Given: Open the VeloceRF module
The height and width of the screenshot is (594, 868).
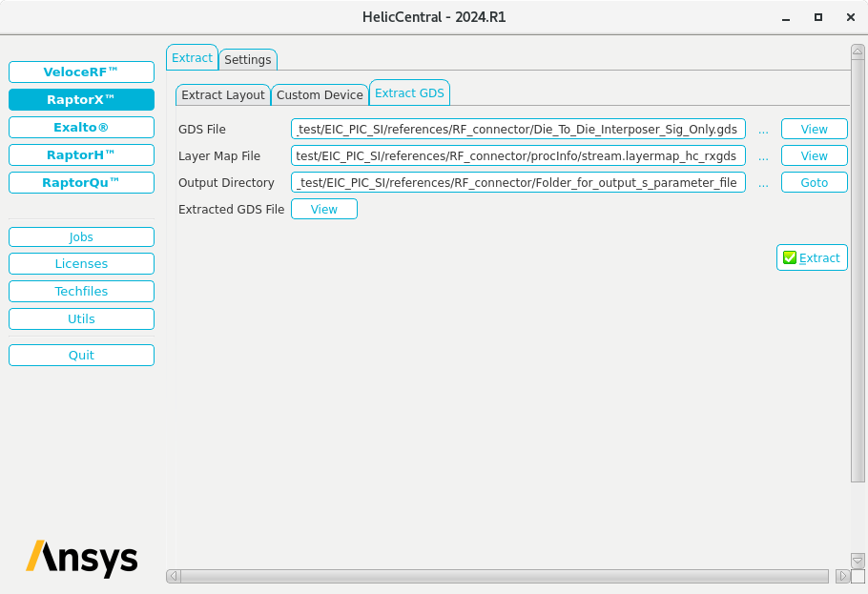Looking at the screenshot, I should tap(81, 72).
